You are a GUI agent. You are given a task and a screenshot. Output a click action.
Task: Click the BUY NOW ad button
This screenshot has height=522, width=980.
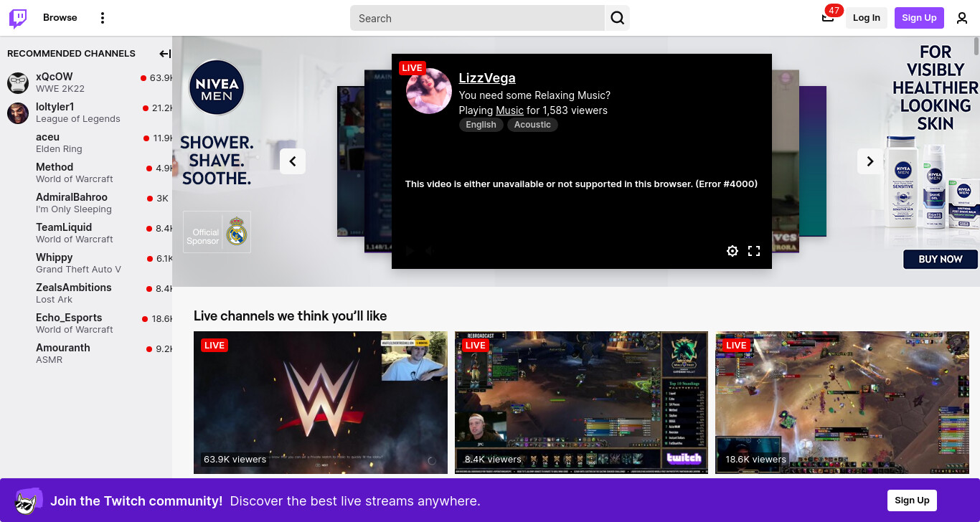[941, 260]
